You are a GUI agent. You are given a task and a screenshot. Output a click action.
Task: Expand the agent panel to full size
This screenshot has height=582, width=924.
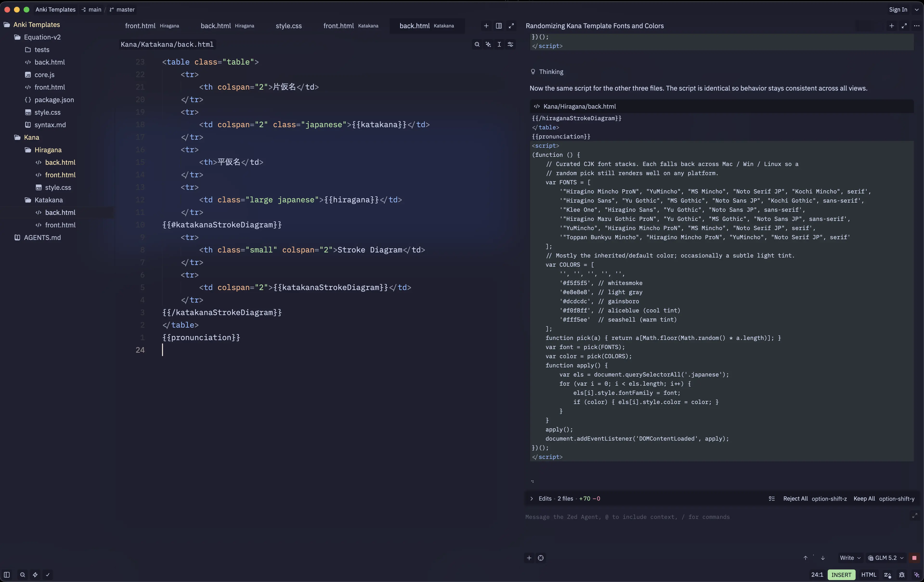[904, 26]
